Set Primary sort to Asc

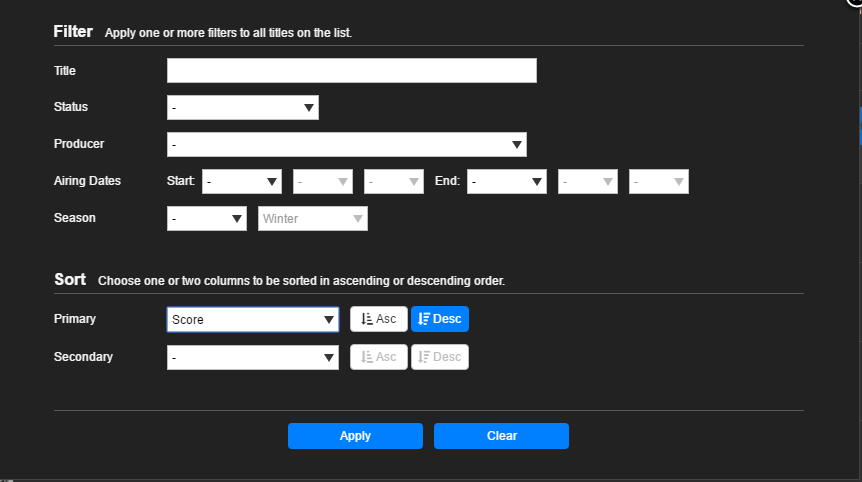tap(379, 319)
